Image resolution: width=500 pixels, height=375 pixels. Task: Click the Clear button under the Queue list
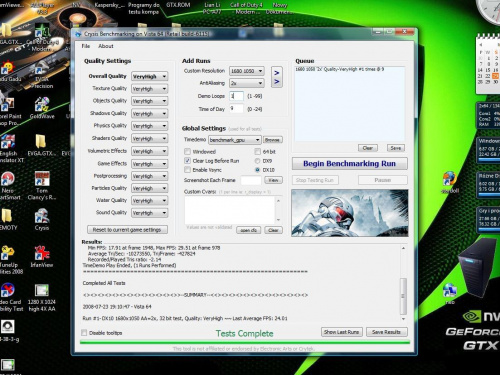[x=368, y=148]
